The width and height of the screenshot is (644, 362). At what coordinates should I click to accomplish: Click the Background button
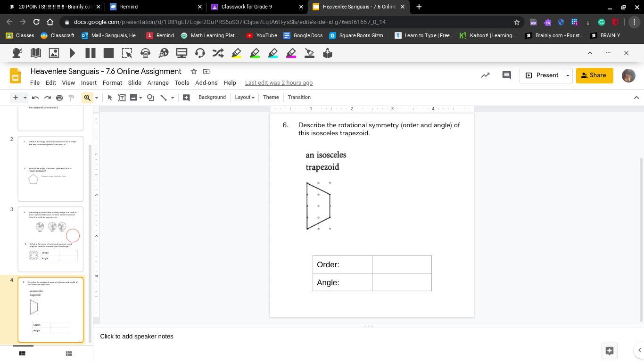point(212,98)
